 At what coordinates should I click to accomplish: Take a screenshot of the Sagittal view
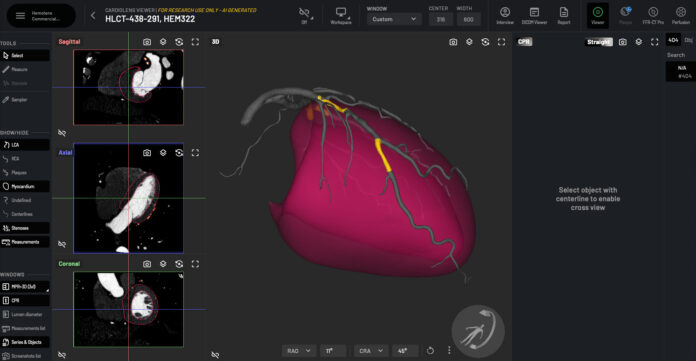click(147, 42)
